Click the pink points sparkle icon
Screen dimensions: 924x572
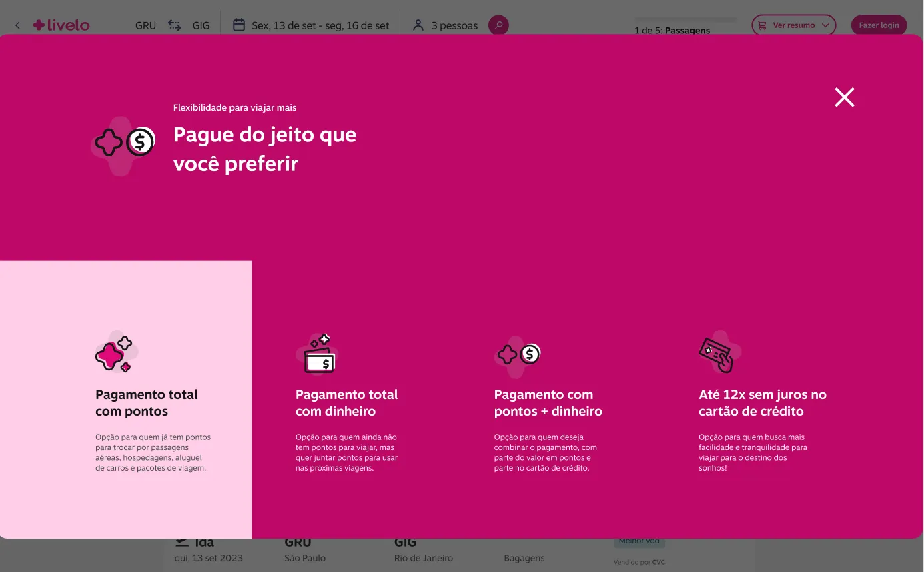tap(117, 352)
